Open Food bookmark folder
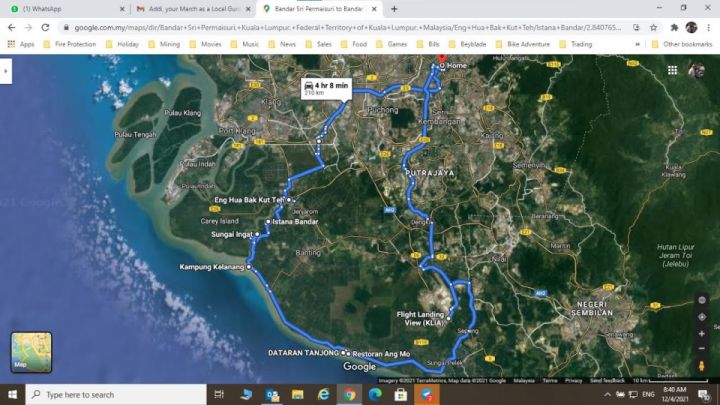 point(354,44)
